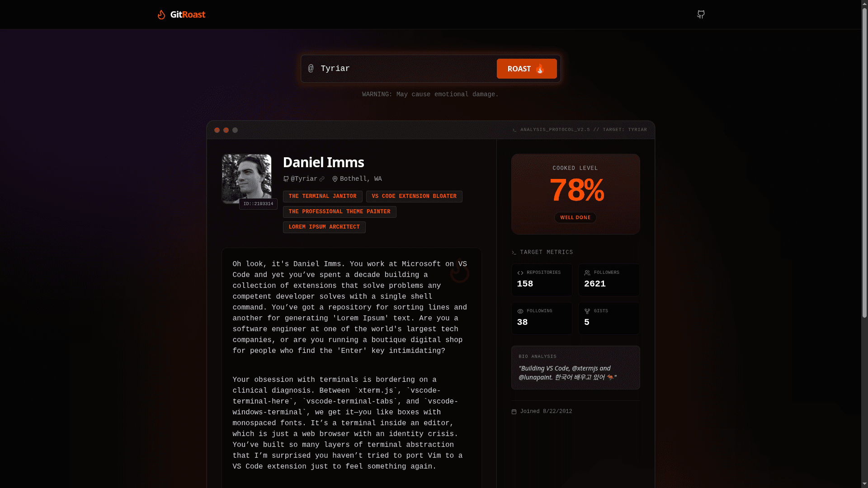
Task: Click the following count 38
Action: click(x=522, y=323)
